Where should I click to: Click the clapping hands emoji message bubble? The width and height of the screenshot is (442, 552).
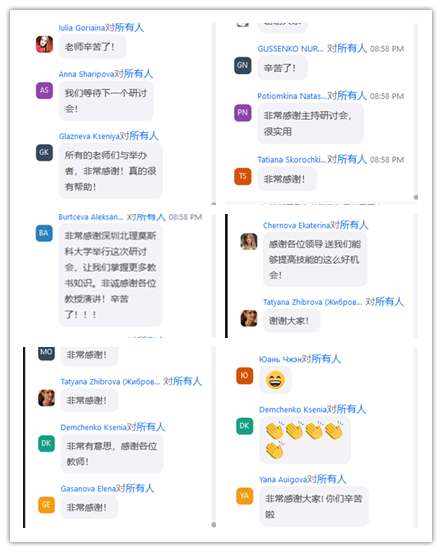pyautogui.click(x=305, y=440)
